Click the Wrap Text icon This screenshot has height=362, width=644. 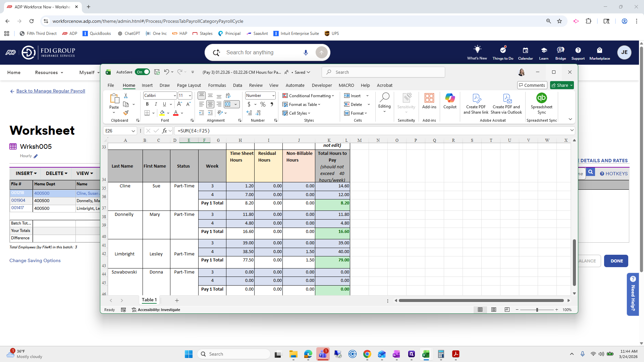pyautogui.click(x=228, y=96)
